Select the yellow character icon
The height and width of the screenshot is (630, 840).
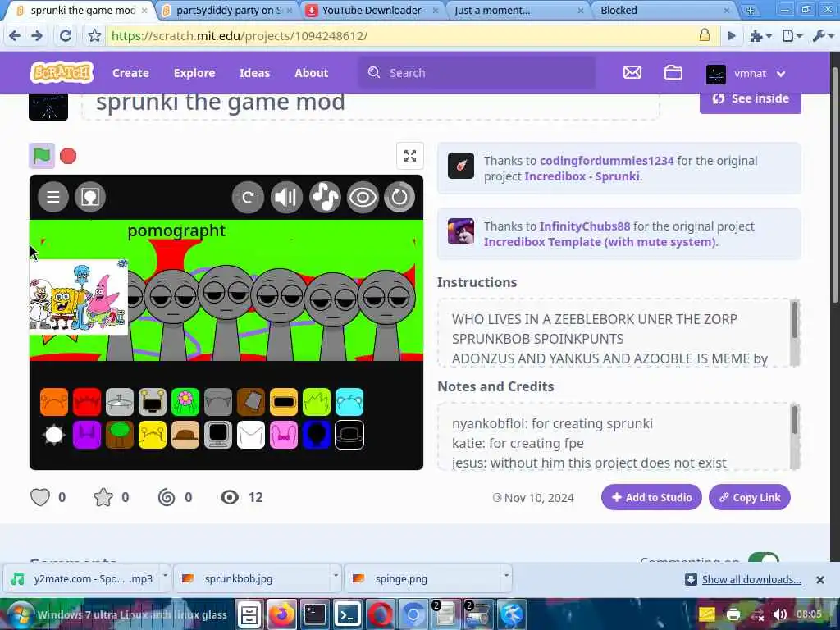pos(153,435)
